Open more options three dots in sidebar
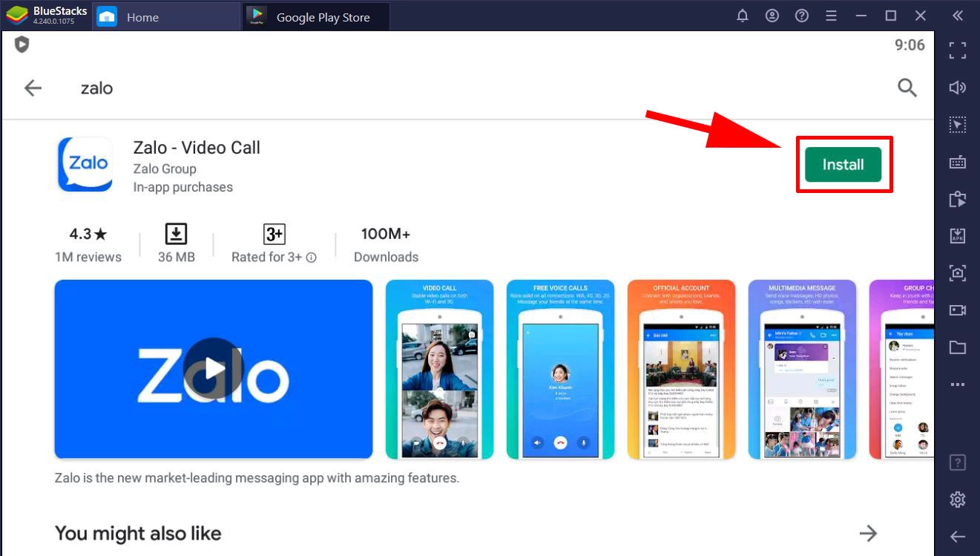Screen dimensions: 980x556 [958, 385]
